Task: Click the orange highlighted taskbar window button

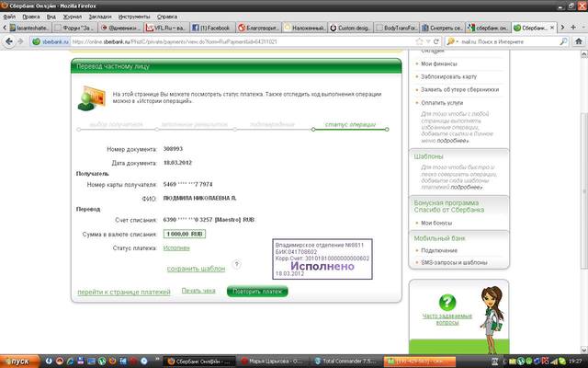Action: click(x=420, y=362)
